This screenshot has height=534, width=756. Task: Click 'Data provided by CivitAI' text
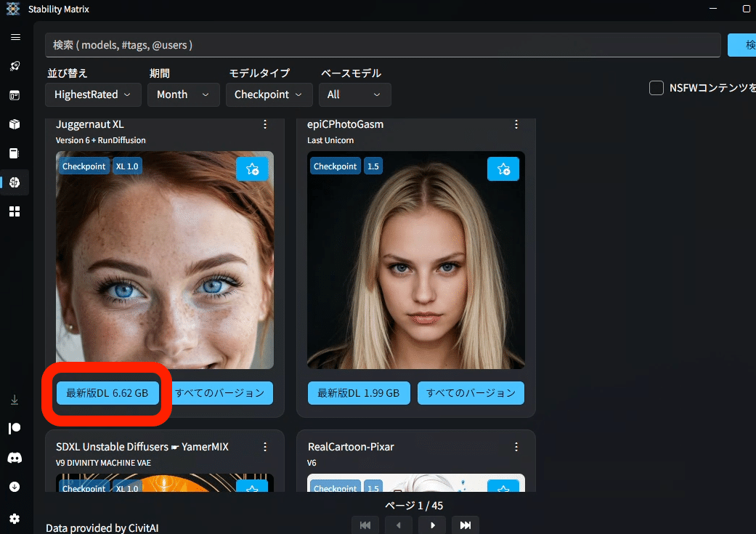click(x=102, y=527)
